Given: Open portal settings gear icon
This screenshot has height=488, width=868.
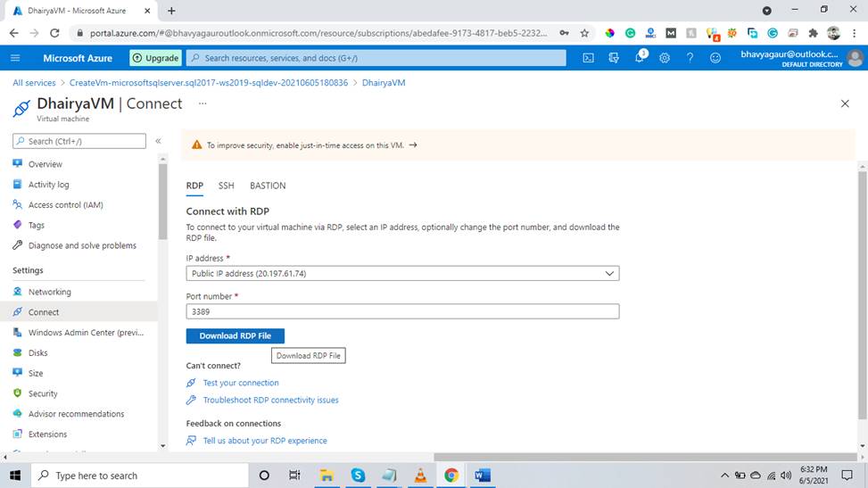Looking at the screenshot, I should [665, 58].
